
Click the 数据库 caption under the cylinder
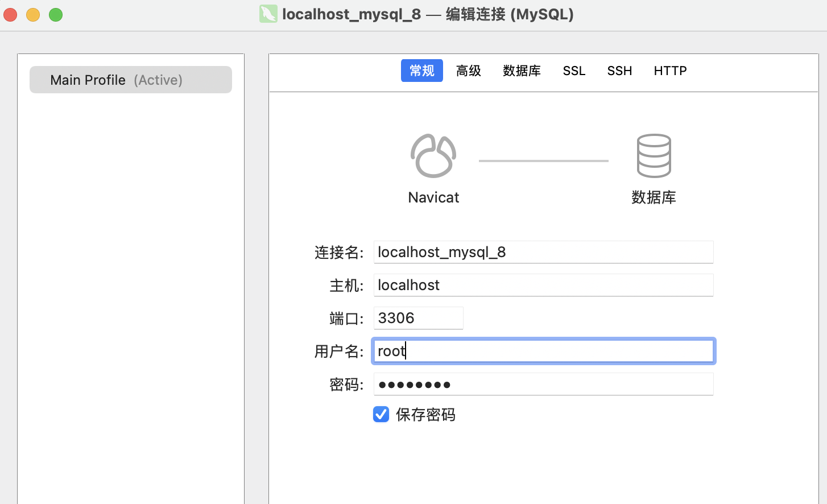654,197
